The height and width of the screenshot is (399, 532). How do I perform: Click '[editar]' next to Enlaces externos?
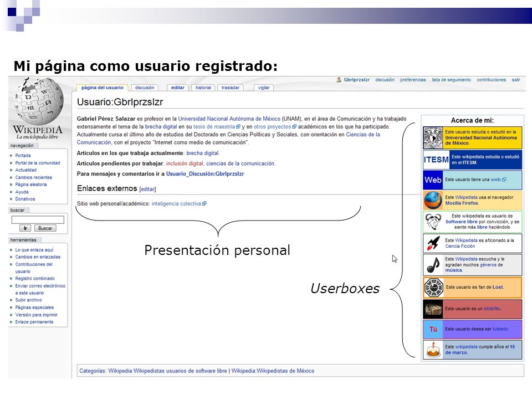click(x=147, y=189)
